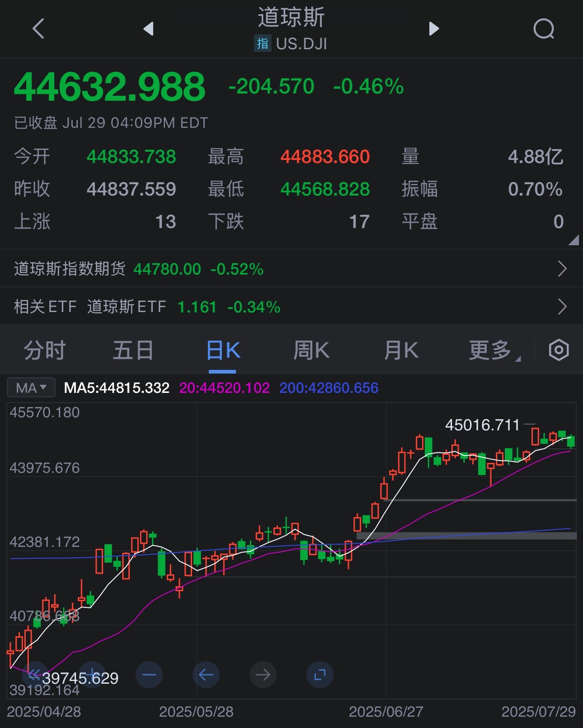The width and height of the screenshot is (583, 728).
Task: Tap the index badge icon beside US.DJI
Action: (262, 44)
